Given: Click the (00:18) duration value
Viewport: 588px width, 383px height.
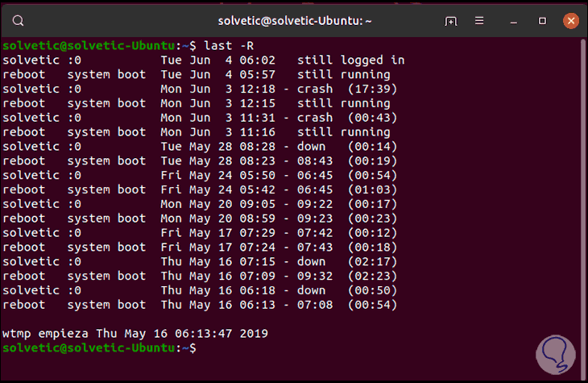Looking at the screenshot, I should (x=372, y=247).
